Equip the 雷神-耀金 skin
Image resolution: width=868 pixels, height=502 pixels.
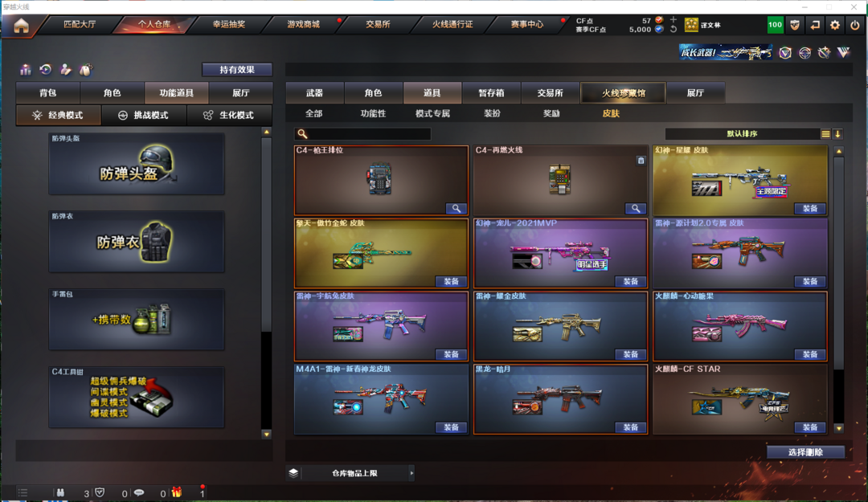coord(631,355)
